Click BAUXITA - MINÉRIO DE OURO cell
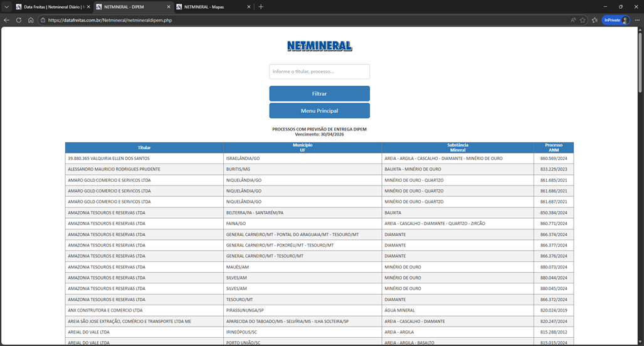This screenshot has height=346, width=644. [x=458, y=169]
